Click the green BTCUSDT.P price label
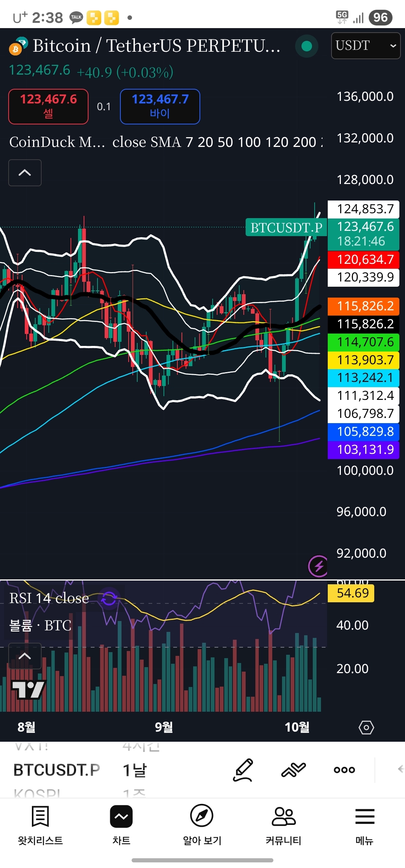Image resolution: width=405 pixels, height=868 pixels. (x=286, y=227)
